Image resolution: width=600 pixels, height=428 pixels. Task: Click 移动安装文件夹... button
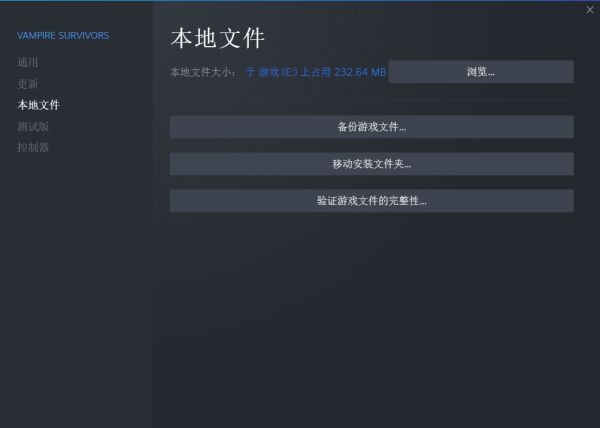pyautogui.click(x=372, y=164)
